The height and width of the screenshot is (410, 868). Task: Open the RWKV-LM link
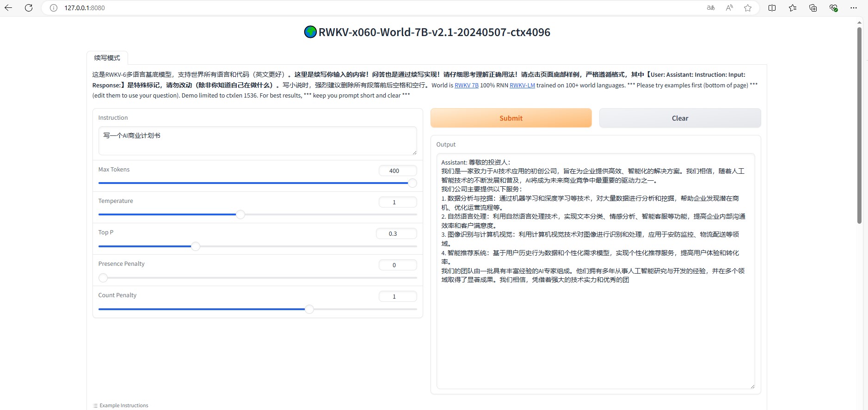522,85
